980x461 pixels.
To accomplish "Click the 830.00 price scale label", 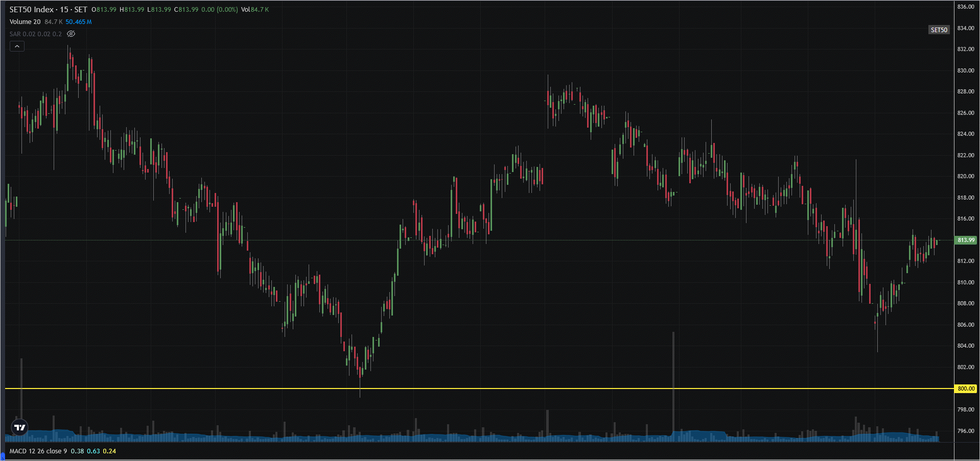I will (966, 71).
